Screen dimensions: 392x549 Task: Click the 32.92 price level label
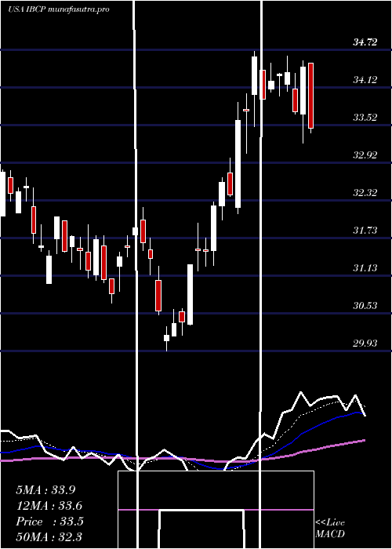tap(365, 155)
